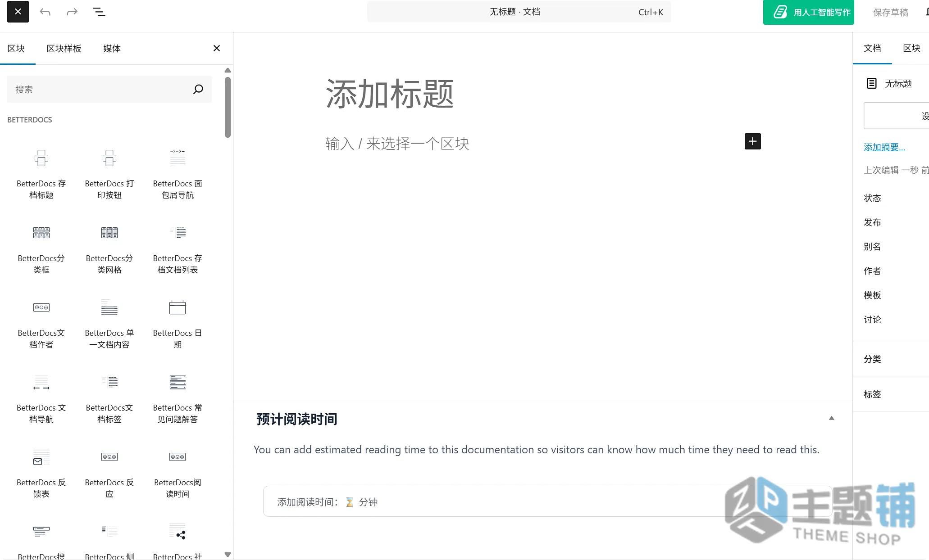Insert the BetterDocs分类框 block

pyautogui.click(x=41, y=248)
